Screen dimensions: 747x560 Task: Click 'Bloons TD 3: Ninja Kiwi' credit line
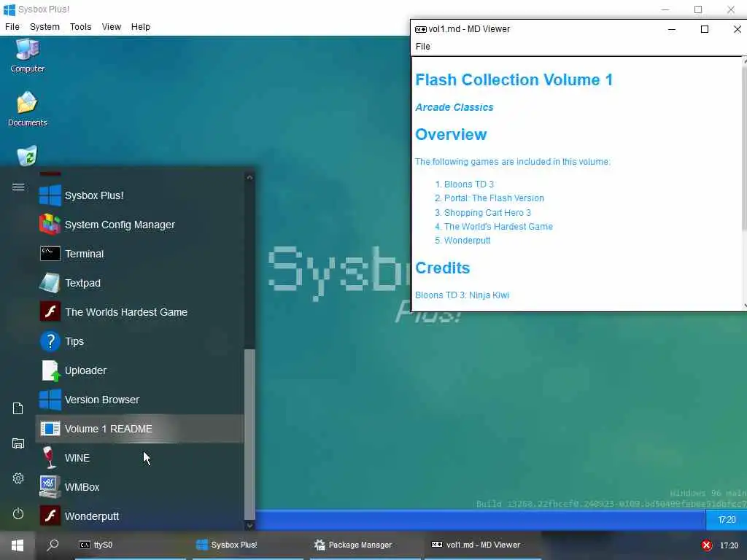point(462,295)
